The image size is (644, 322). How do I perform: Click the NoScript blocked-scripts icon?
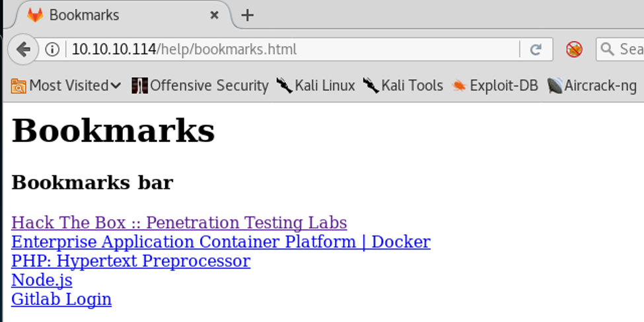pos(574,49)
